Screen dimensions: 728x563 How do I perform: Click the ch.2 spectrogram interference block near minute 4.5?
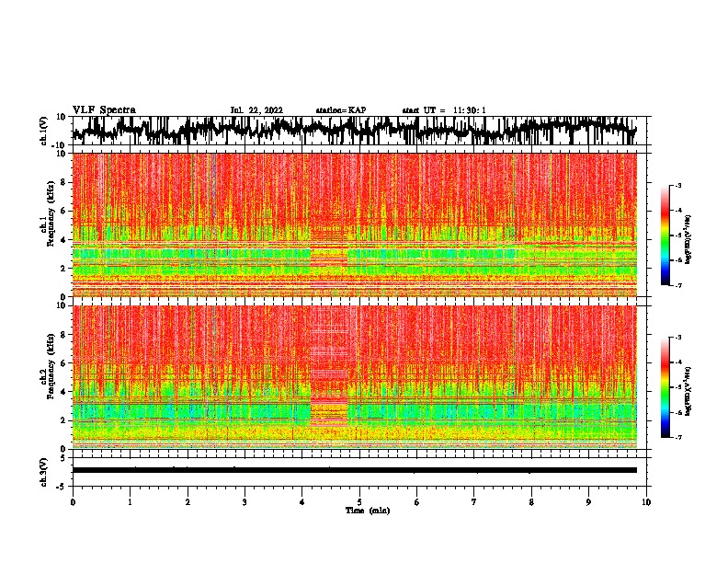(329, 367)
